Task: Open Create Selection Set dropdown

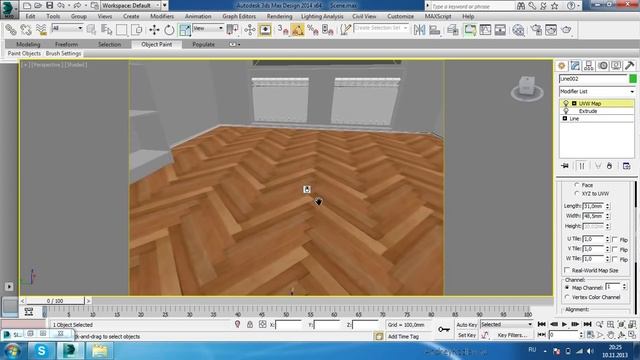Action: tap(381, 28)
